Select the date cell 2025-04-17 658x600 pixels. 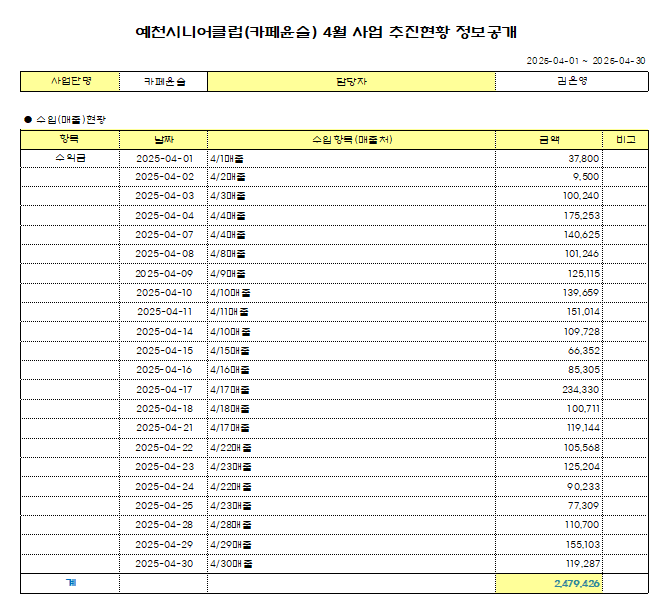(x=164, y=389)
